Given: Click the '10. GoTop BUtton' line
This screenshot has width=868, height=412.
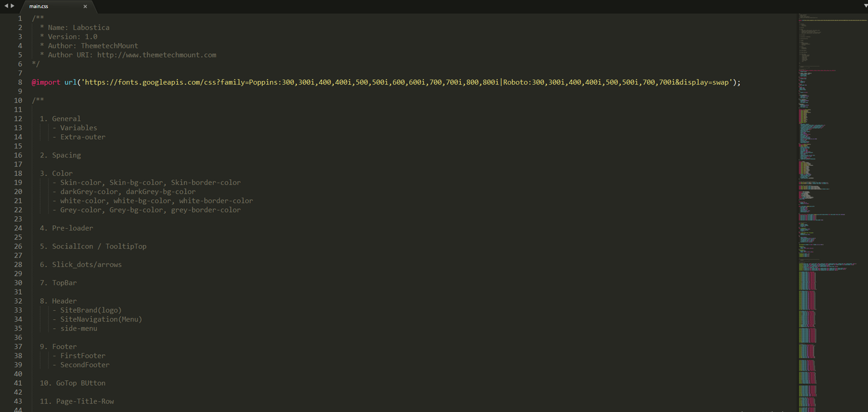Looking at the screenshot, I should click(x=72, y=383).
